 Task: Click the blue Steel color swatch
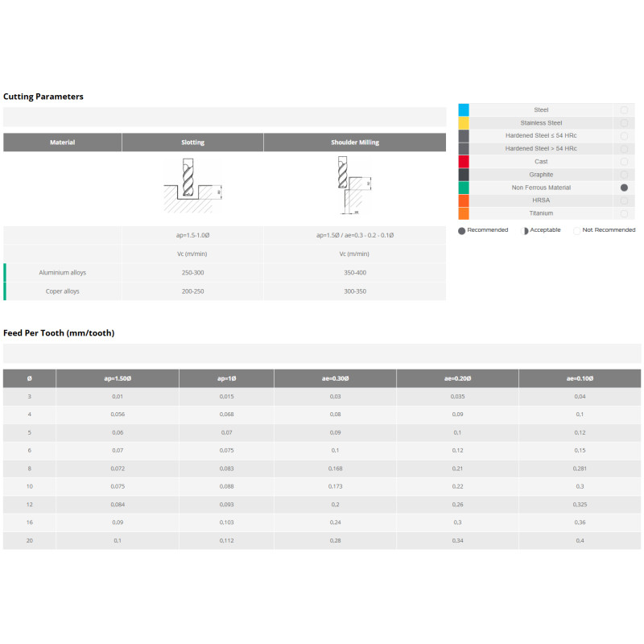click(x=464, y=110)
